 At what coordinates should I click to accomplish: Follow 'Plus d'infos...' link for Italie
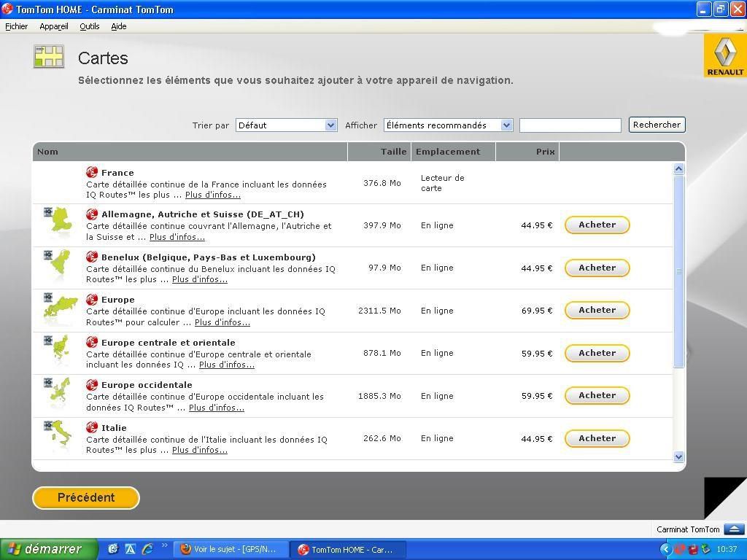(x=200, y=450)
